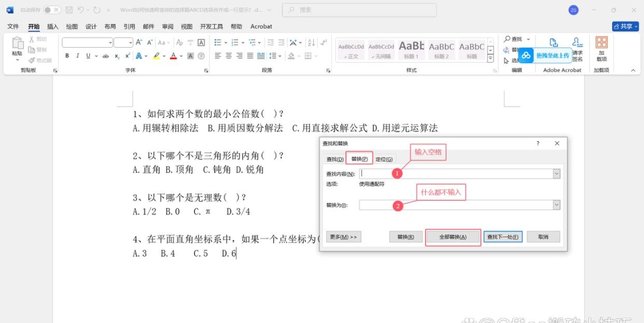The height and width of the screenshot is (323, 644).
Task: Expand the line spacing dropdown arrow
Action: (280, 56)
